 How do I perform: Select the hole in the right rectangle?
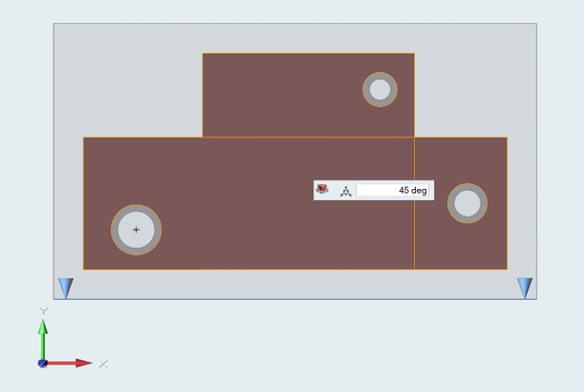467,204
